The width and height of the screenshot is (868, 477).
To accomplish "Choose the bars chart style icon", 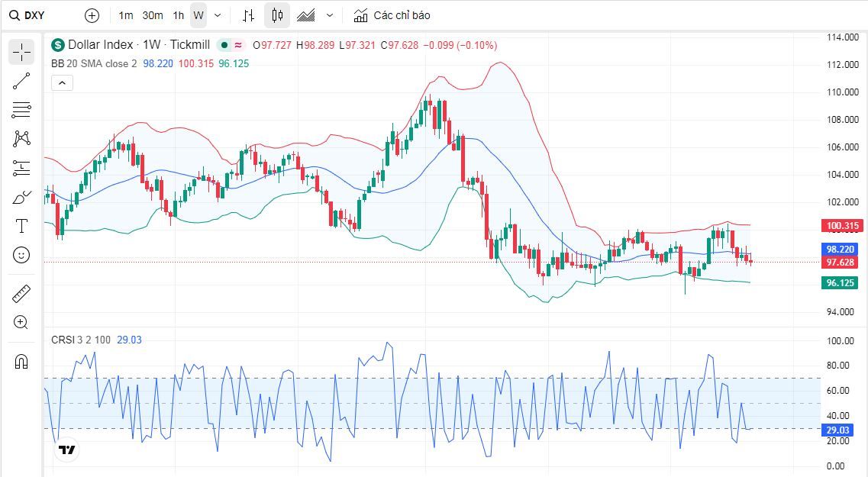I will [x=249, y=15].
